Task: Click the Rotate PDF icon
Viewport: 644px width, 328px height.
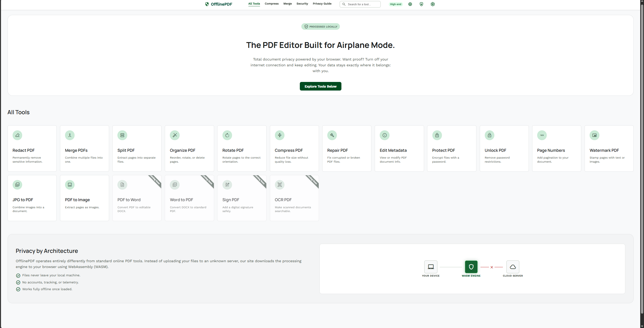Action: click(x=227, y=135)
